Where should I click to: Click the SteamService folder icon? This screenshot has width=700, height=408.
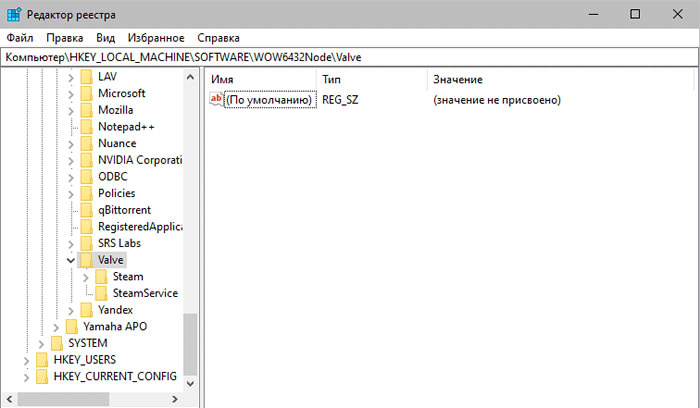[101, 293]
